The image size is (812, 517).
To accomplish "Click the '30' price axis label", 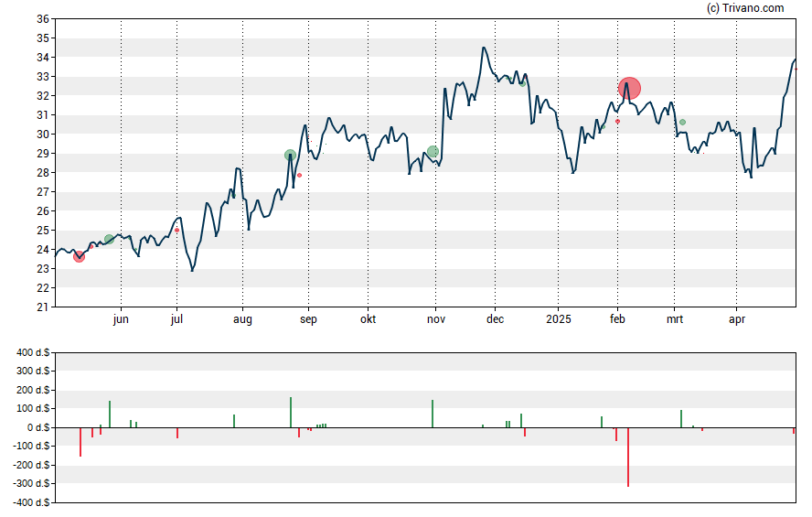I will pyautogui.click(x=43, y=135).
